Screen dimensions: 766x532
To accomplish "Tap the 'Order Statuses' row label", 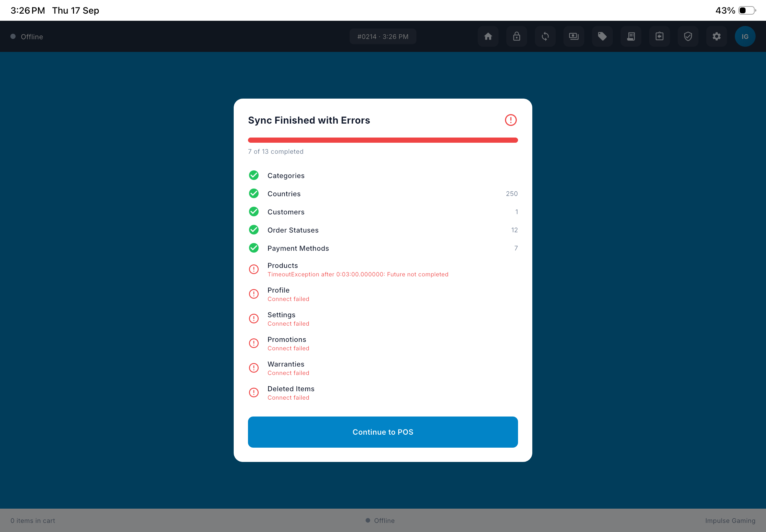I will pos(293,230).
